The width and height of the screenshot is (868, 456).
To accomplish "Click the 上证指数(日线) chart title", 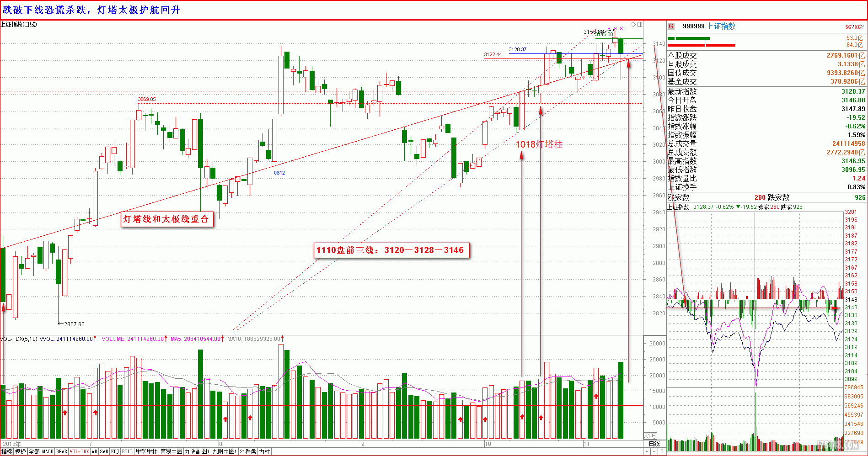I will pyautogui.click(x=19, y=24).
